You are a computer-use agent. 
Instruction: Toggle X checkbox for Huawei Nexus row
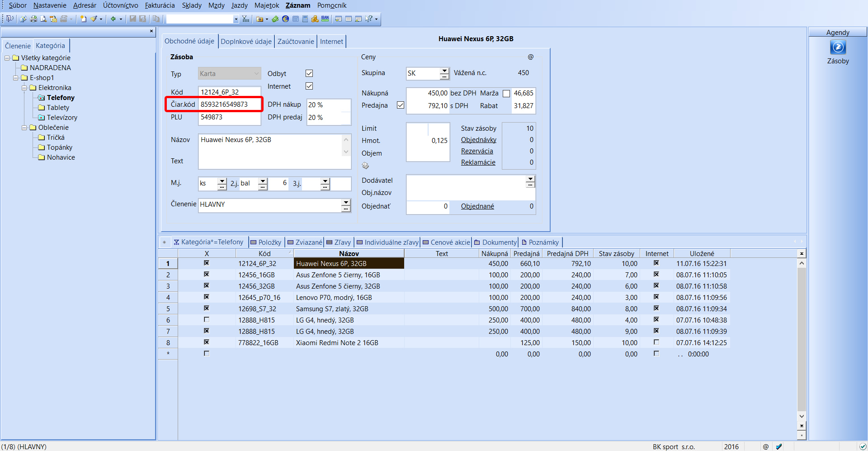207,263
